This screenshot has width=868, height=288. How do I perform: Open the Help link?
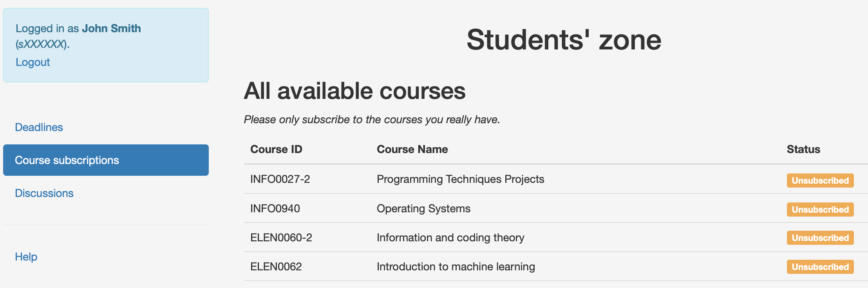point(26,257)
